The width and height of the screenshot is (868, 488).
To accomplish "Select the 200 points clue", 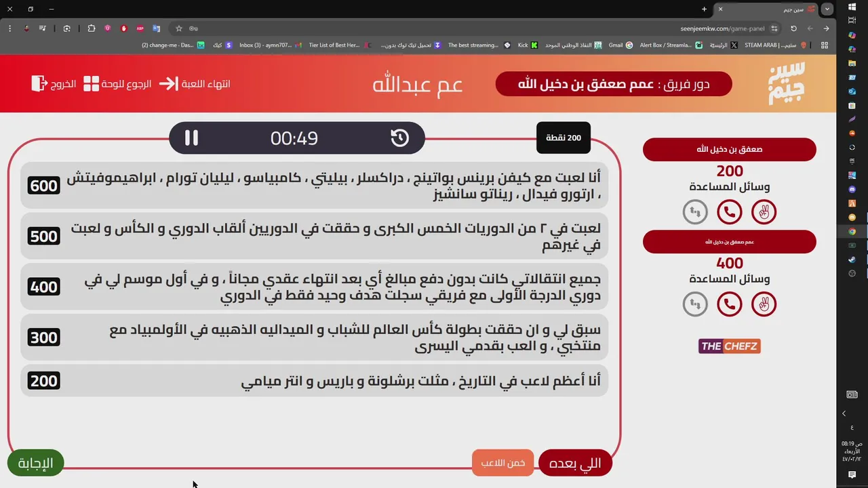I will pos(315,381).
